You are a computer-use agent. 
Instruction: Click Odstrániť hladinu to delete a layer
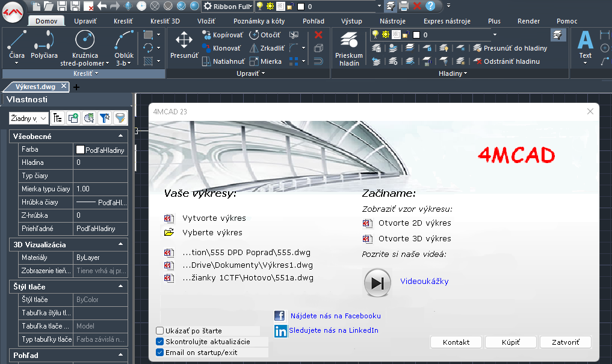point(507,61)
